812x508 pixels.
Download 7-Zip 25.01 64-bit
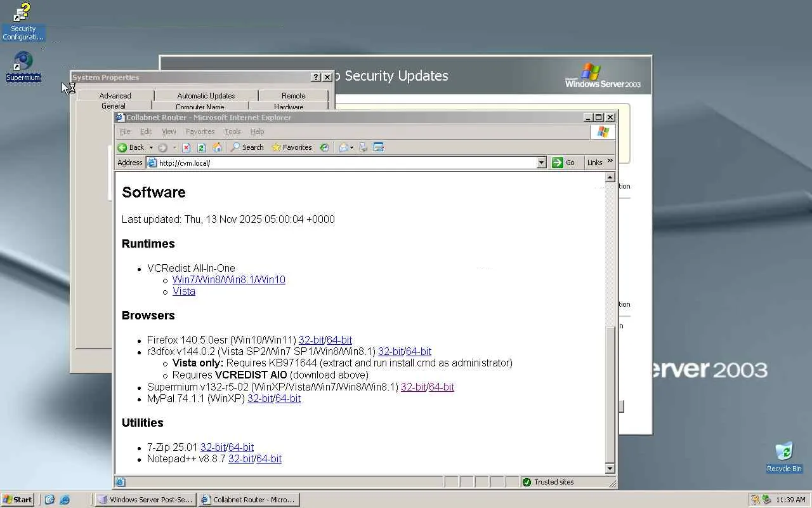(241, 447)
